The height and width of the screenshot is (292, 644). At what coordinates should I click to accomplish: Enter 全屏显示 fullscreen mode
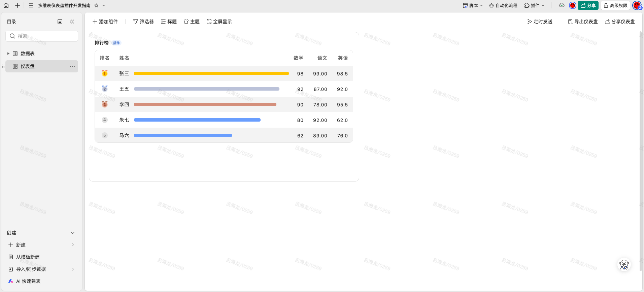[x=219, y=22]
